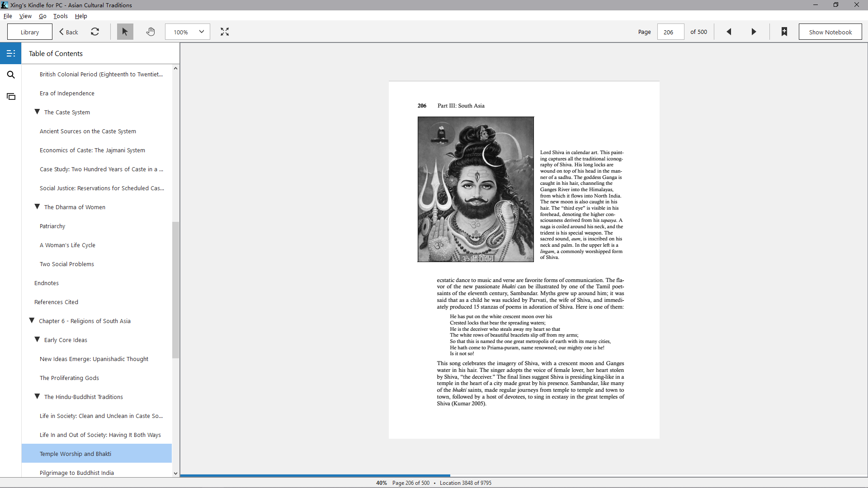Select the arrow pointer tool
Screen dimensions: 868x488
pos(125,32)
